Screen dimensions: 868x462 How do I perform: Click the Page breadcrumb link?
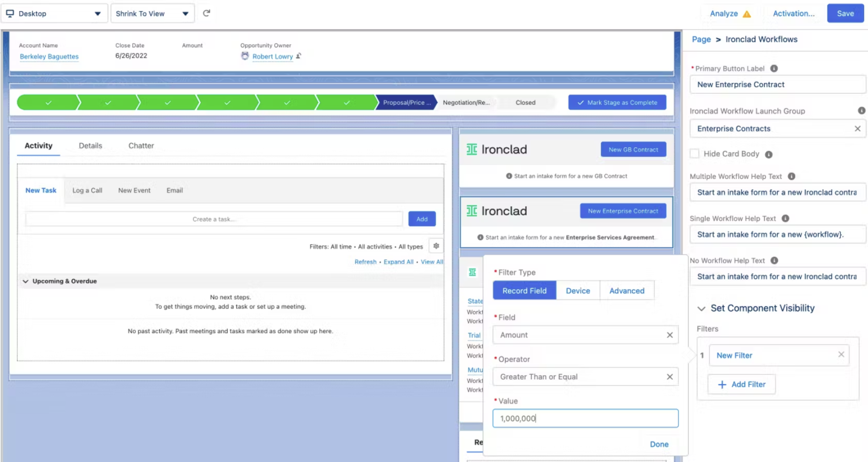coord(701,40)
